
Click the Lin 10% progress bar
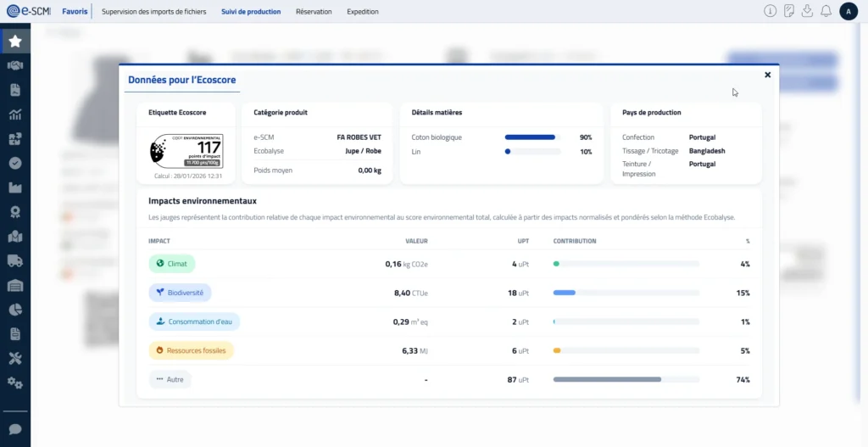point(532,151)
